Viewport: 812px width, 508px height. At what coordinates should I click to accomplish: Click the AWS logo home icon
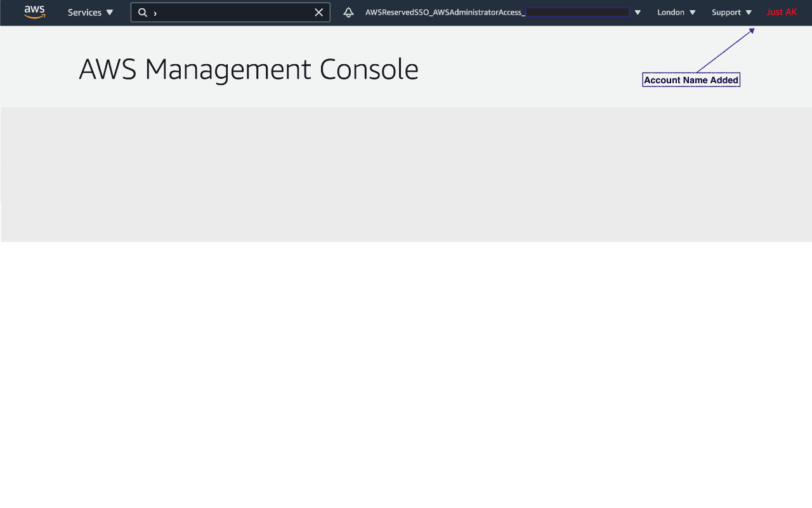(35, 12)
